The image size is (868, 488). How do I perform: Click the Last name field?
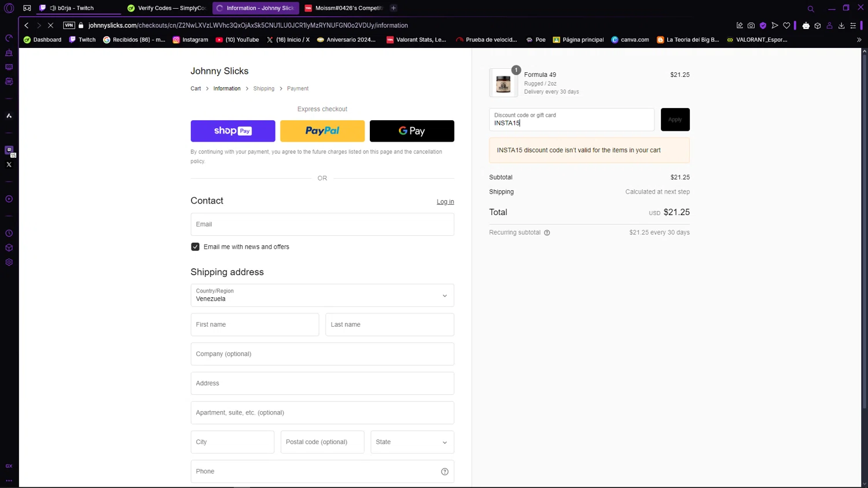click(389, 325)
